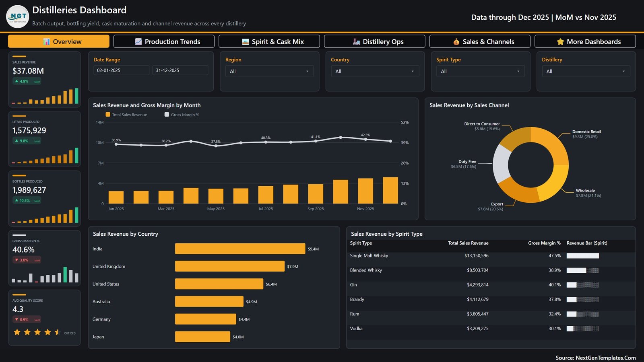This screenshot has height=362, width=644.
Task: Click the end date field 31-12-2025
Action: coord(180,70)
